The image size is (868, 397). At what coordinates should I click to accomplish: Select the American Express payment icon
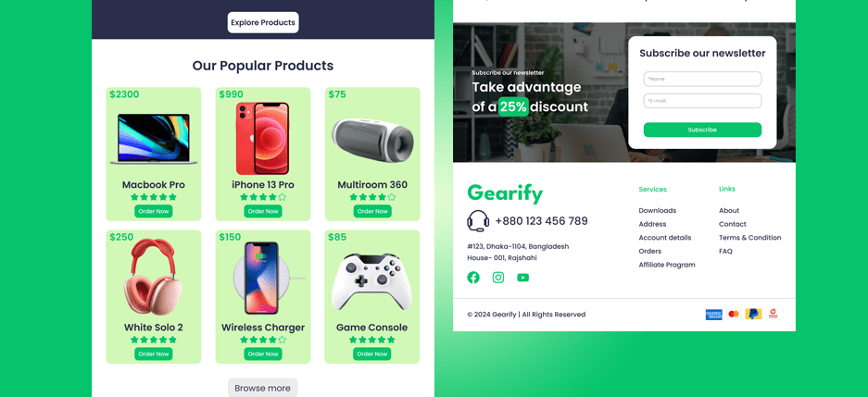pos(713,315)
